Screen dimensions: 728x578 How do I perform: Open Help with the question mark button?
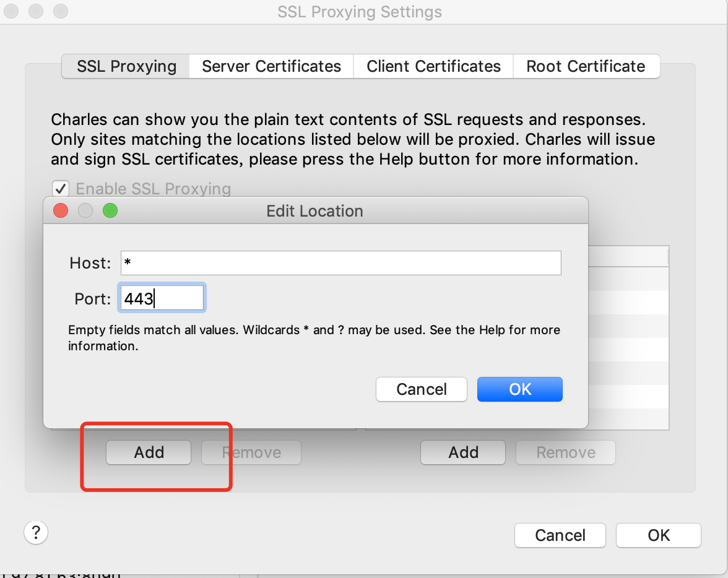point(36,532)
